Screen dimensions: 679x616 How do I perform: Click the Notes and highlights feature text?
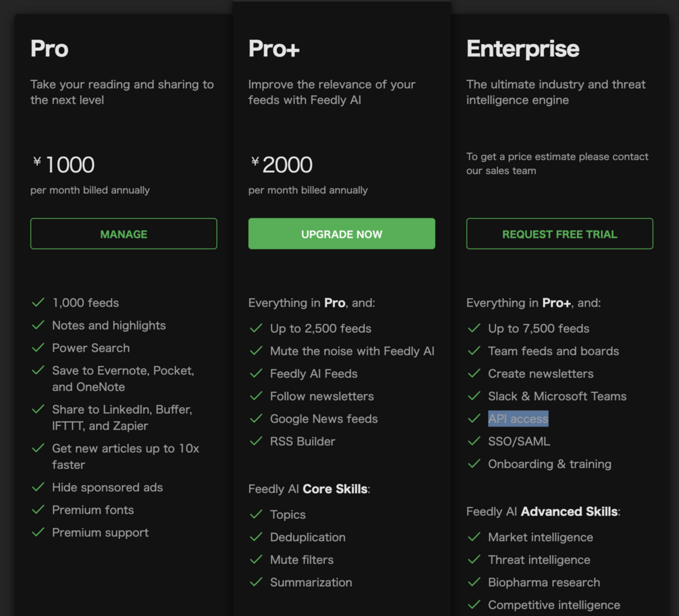click(109, 325)
